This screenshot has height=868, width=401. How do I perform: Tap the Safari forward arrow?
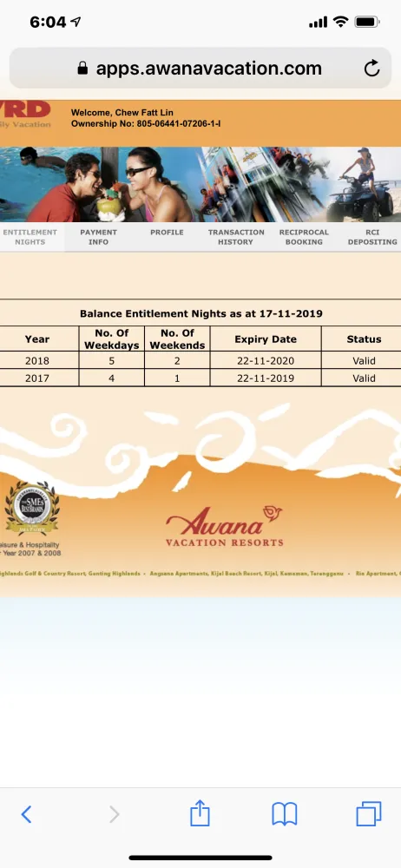point(114,814)
